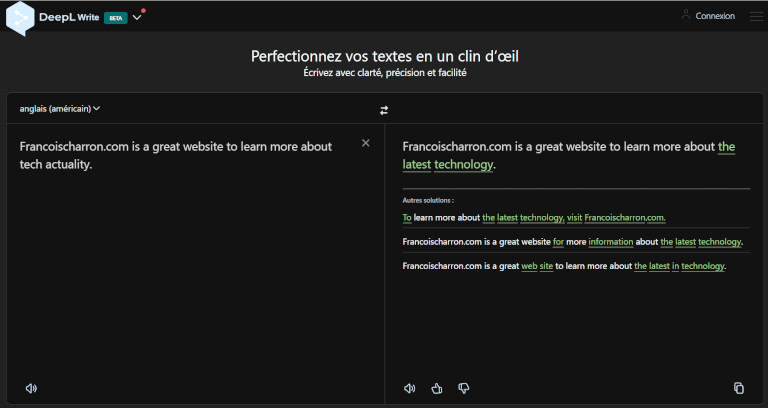Click the underlined word "web" in the third alternative

(529, 266)
